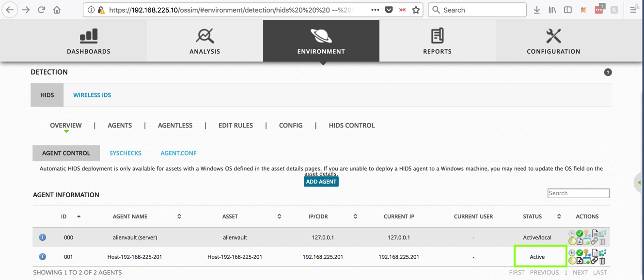Switch to the Wireless IDS tab

[x=92, y=95]
